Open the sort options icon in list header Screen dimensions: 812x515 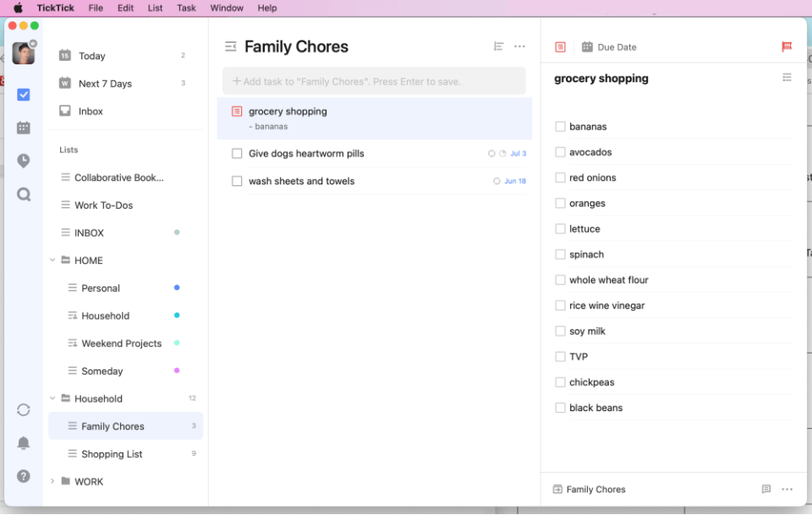(499, 47)
